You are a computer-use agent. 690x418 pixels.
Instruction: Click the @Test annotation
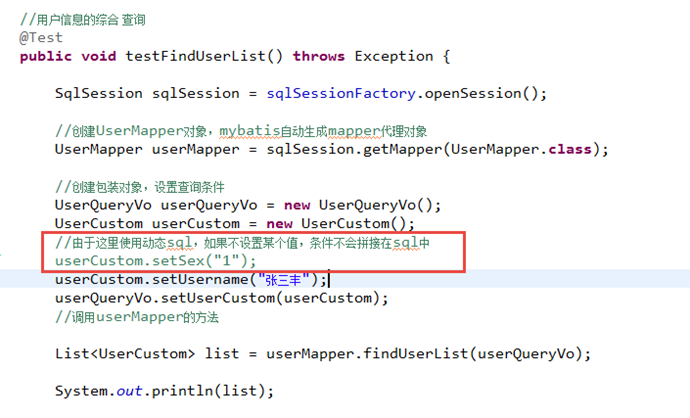[41, 38]
